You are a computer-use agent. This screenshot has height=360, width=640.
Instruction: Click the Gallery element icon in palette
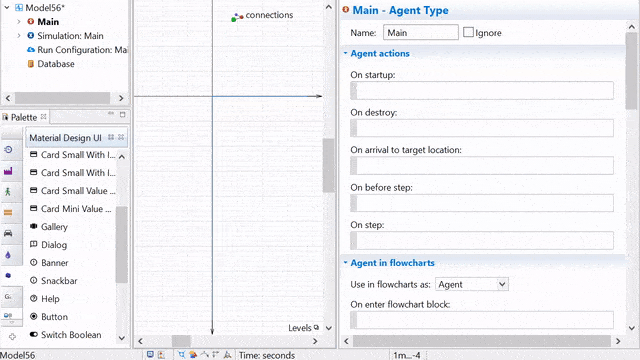point(34,226)
